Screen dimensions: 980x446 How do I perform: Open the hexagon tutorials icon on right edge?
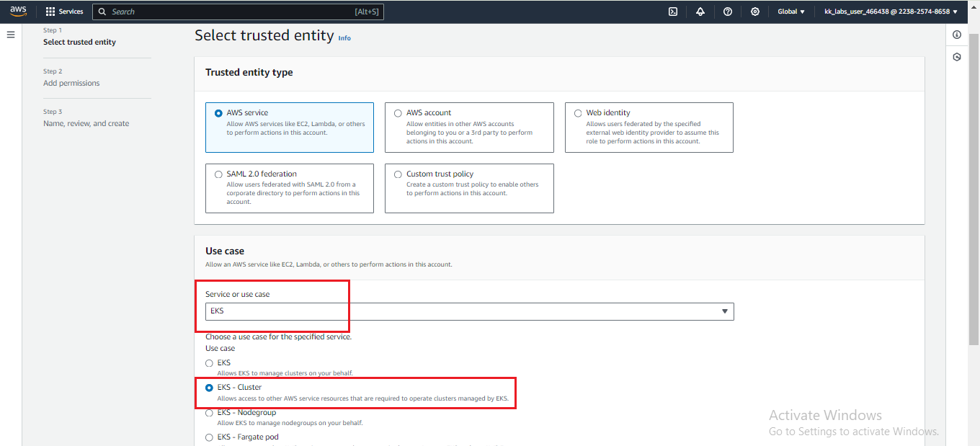tap(957, 57)
